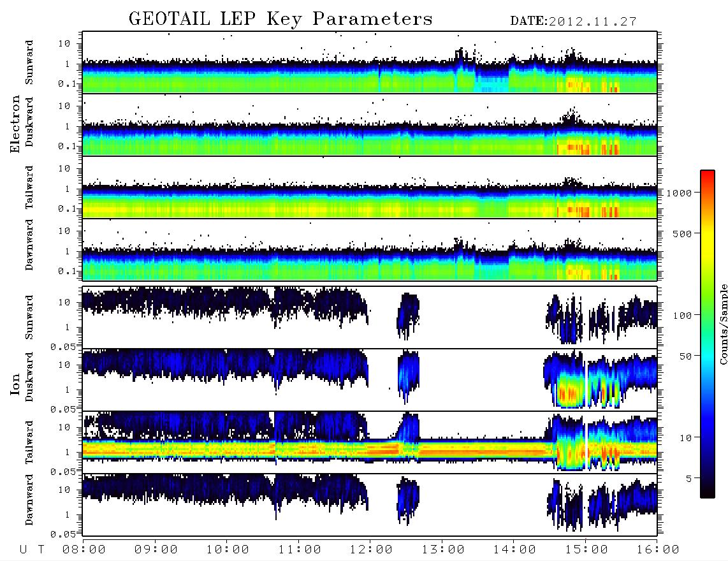728x561 pixels.
Task: Click the "Counts/Sample" colorbar label
Action: 723,324
